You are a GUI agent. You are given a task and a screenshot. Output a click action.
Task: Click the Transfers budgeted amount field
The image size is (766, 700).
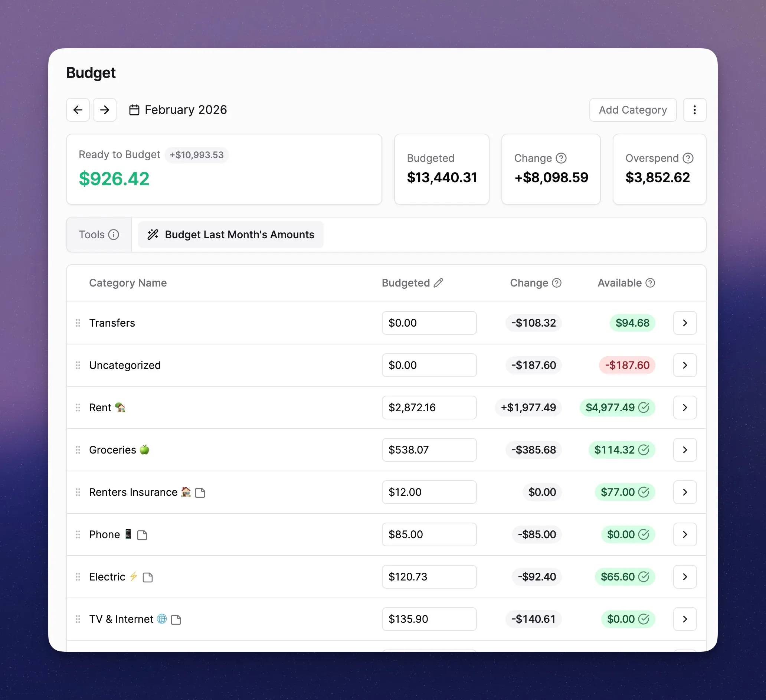click(x=429, y=323)
